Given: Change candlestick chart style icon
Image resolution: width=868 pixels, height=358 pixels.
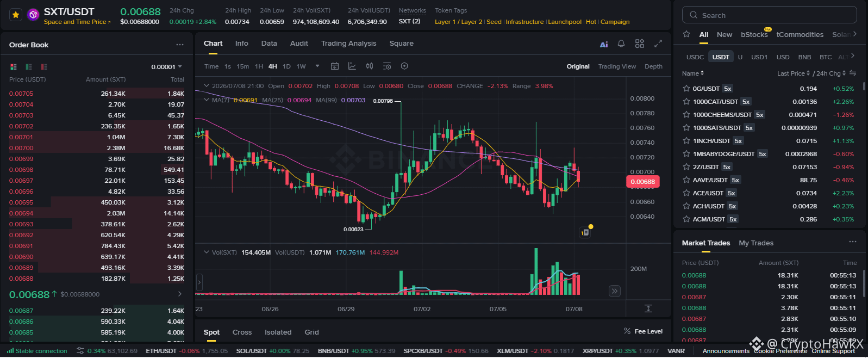Looking at the screenshot, I should 370,66.
